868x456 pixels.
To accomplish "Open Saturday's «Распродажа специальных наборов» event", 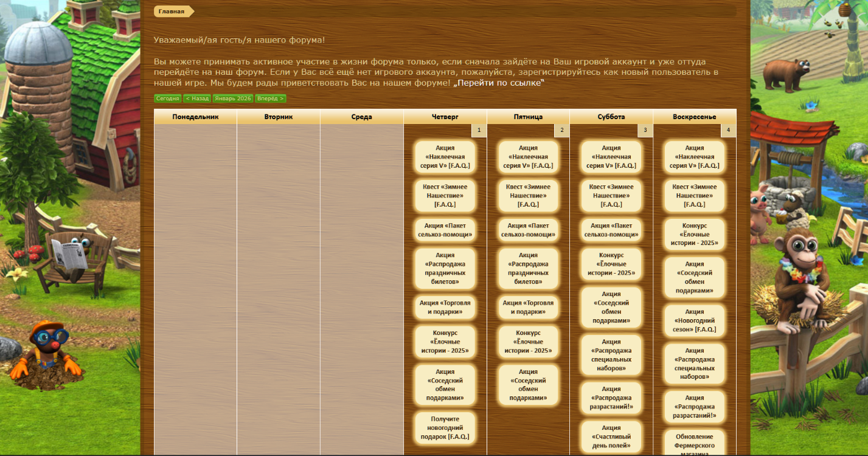I will [611, 355].
